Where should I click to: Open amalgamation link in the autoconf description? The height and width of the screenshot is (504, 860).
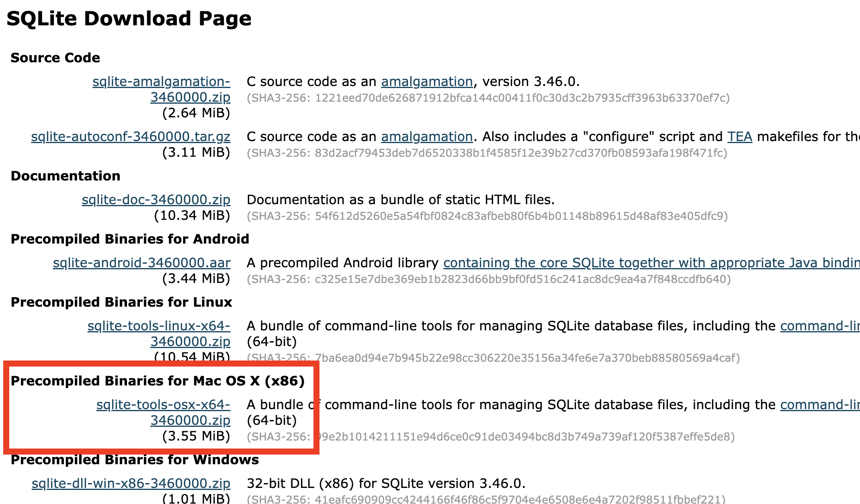427,137
